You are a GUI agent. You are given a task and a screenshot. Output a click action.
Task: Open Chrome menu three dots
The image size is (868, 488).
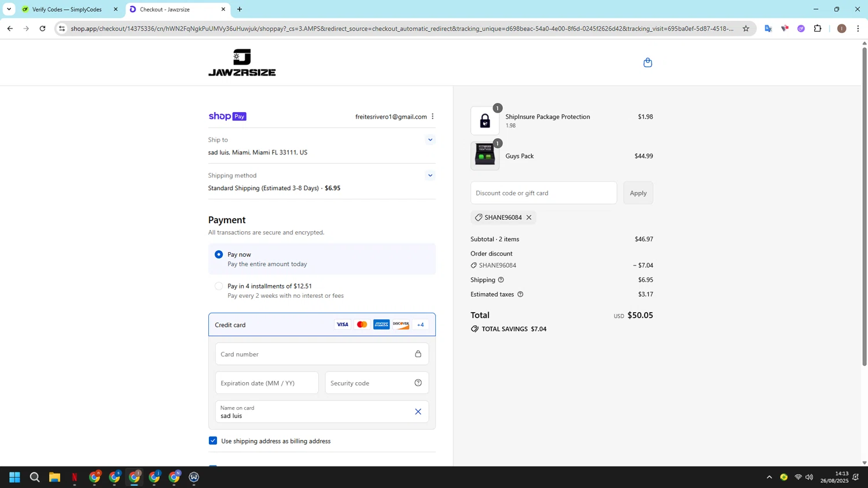(x=858, y=28)
